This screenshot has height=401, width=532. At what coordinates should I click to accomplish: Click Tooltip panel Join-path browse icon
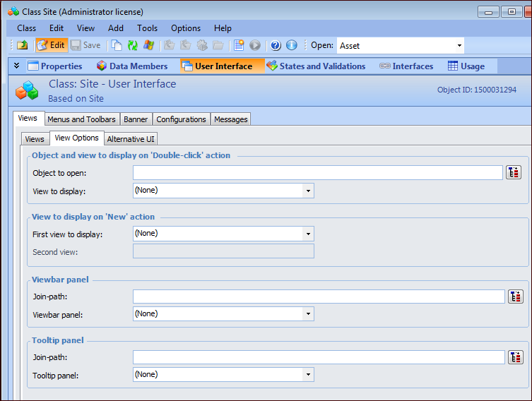pyautogui.click(x=516, y=357)
